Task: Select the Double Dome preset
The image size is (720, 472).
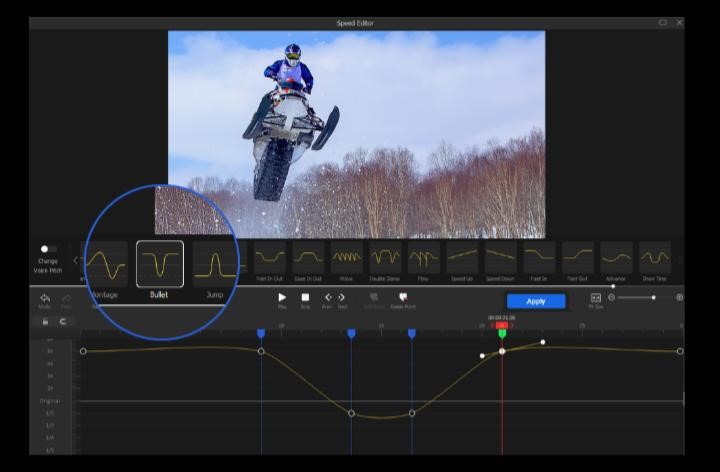Action: (385, 259)
